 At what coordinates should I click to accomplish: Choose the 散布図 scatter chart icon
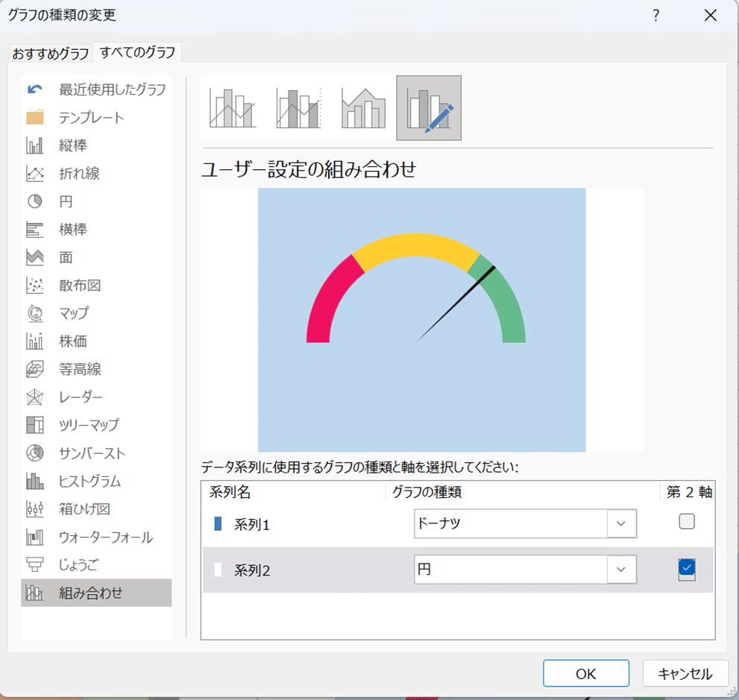coord(35,285)
